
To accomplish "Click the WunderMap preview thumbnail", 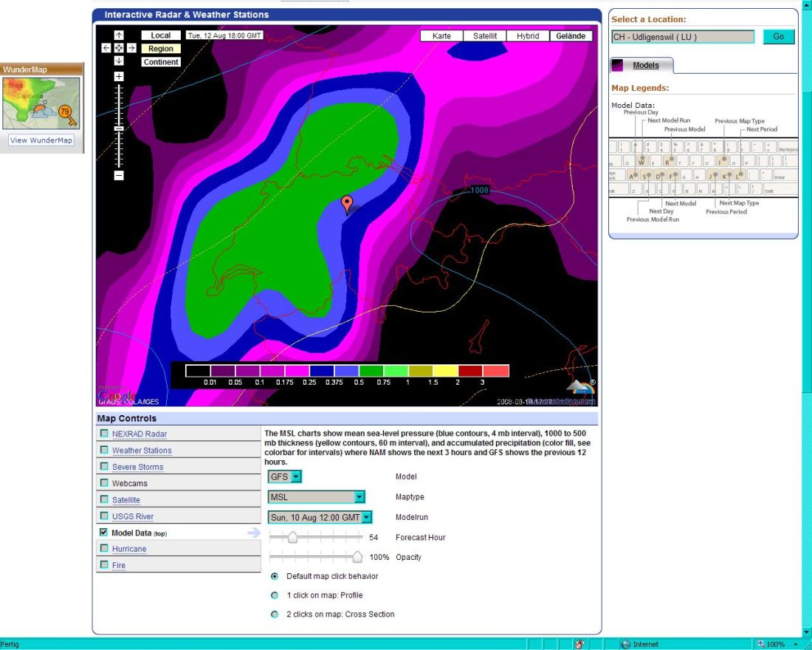I will point(41,103).
